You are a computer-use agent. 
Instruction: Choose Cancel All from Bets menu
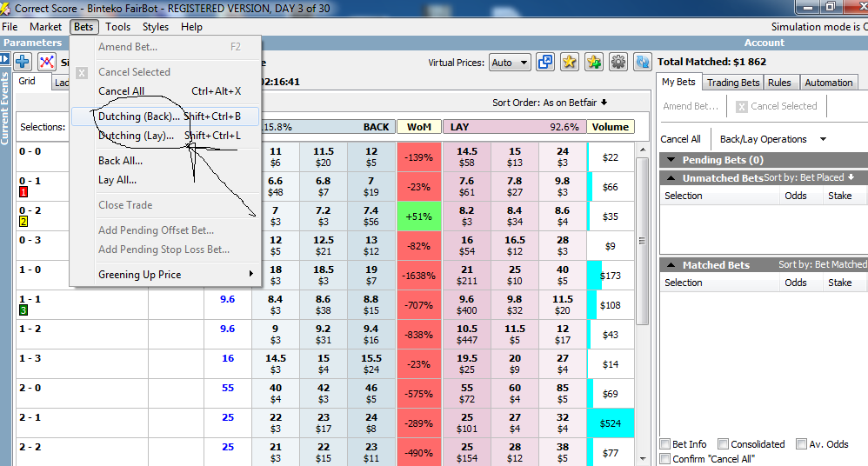(x=165, y=91)
